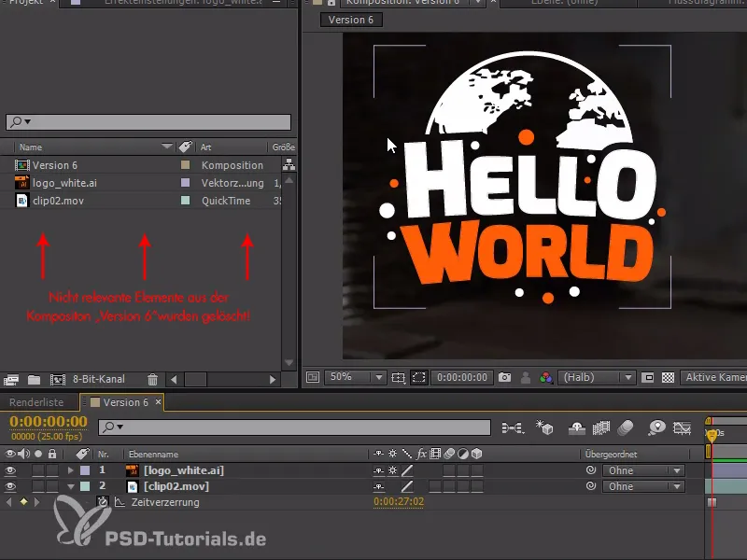
Task: Hide the logo_white.ai layer with its eye
Action: (10, 470)
